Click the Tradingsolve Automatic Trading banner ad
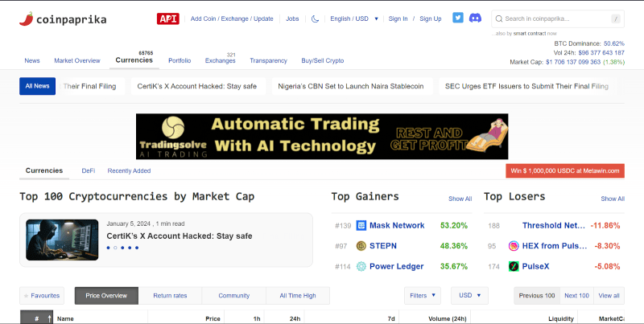Screen dimensions: 644x324 [x=322, y=137]
